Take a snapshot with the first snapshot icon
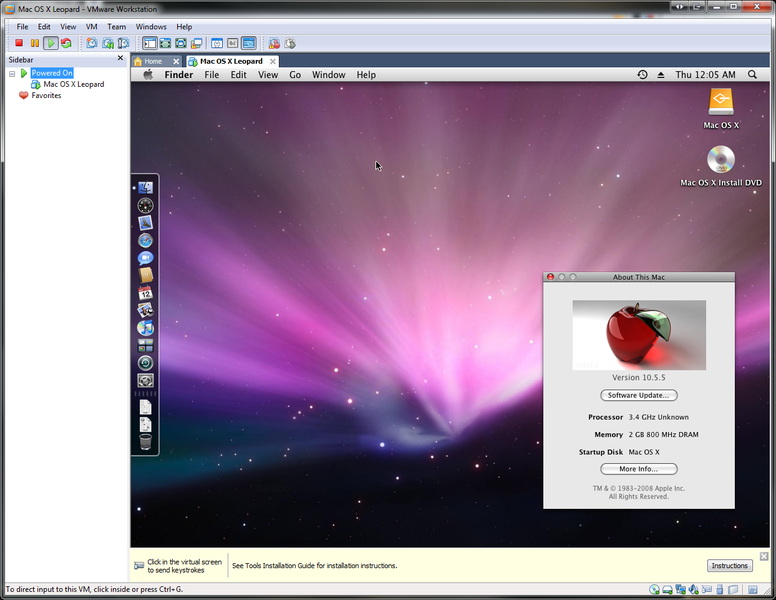 click(x=92, y=43)
